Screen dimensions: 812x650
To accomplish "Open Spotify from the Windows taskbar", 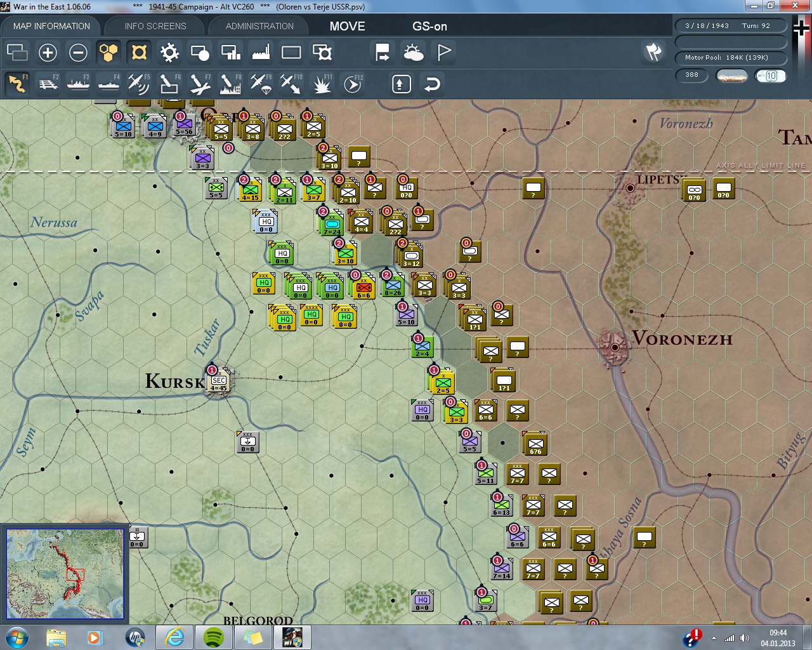I will pyautogui.click(x=214, y=637).
